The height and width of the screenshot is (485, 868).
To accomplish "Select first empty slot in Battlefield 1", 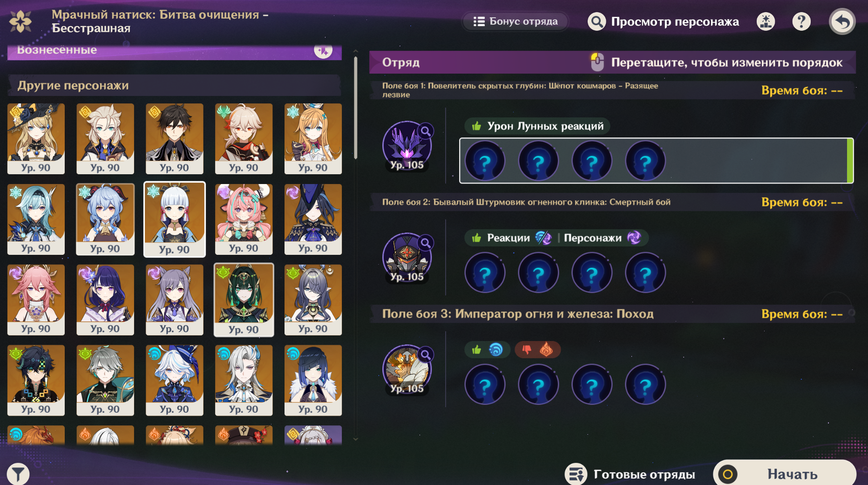I will click(x=485, y=161).
